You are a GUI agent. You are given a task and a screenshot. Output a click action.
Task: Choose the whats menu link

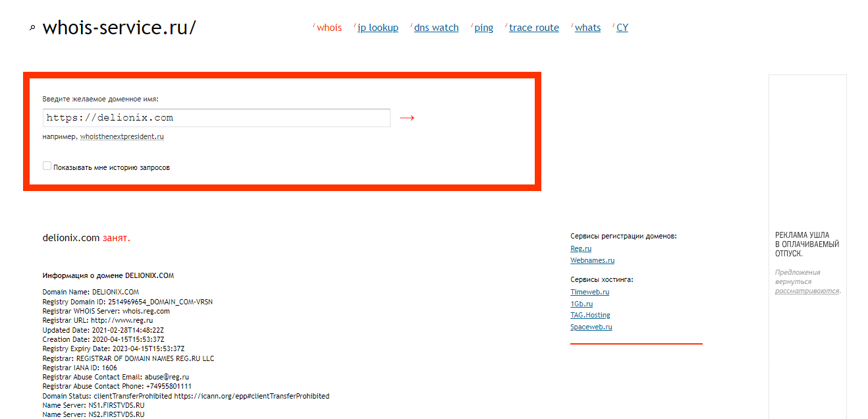click(x=587, y=28)
